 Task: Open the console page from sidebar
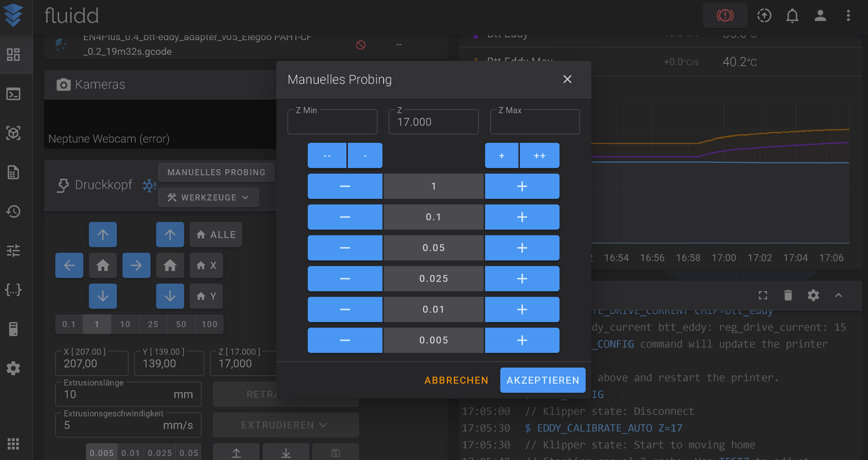tap(14, 94)
